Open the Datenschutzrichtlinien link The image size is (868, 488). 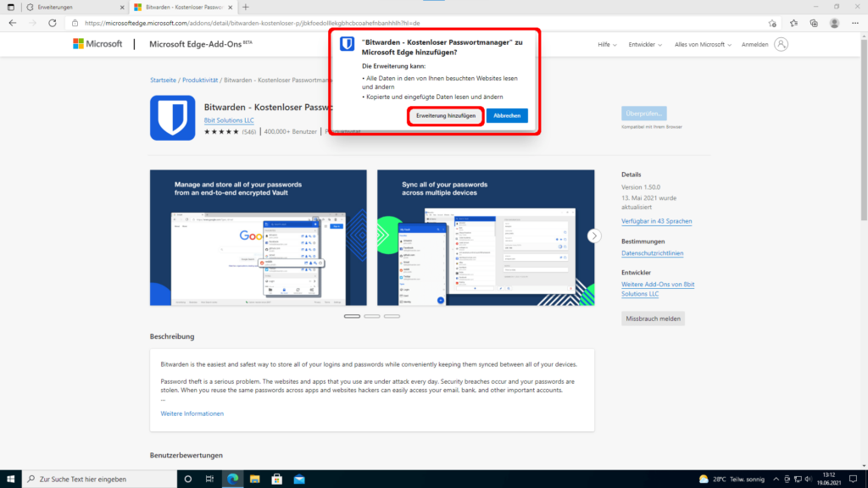pyautogui.click(x=652, y=253)
